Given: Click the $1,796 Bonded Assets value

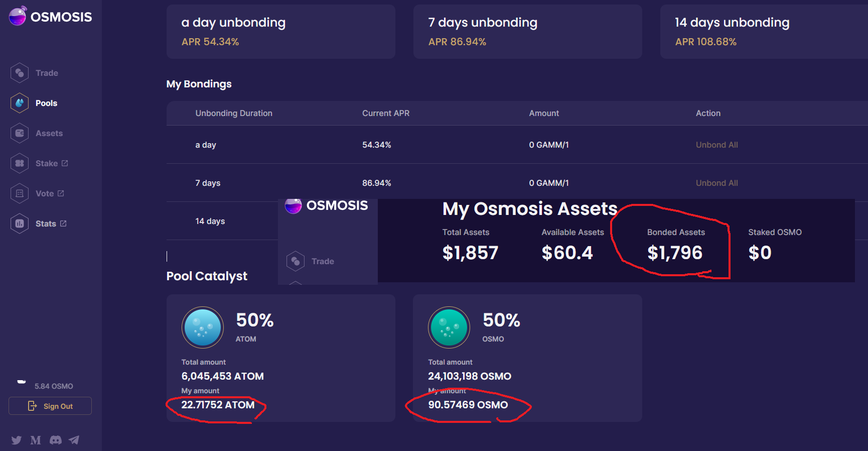Looking at the screenshot, I should point(675,253).
